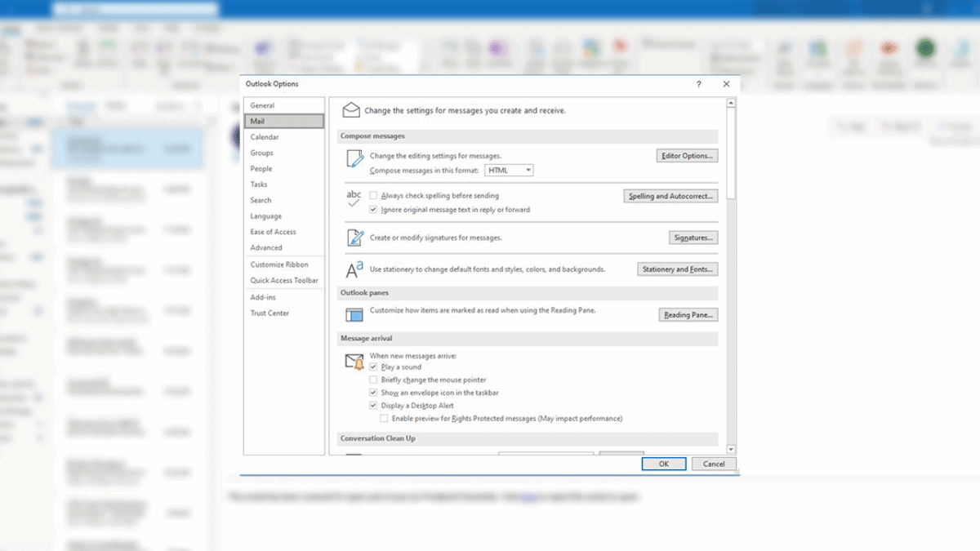Select Mail in the options sidebar
Viewport: 980px width, 551px height.
(283, 121)
